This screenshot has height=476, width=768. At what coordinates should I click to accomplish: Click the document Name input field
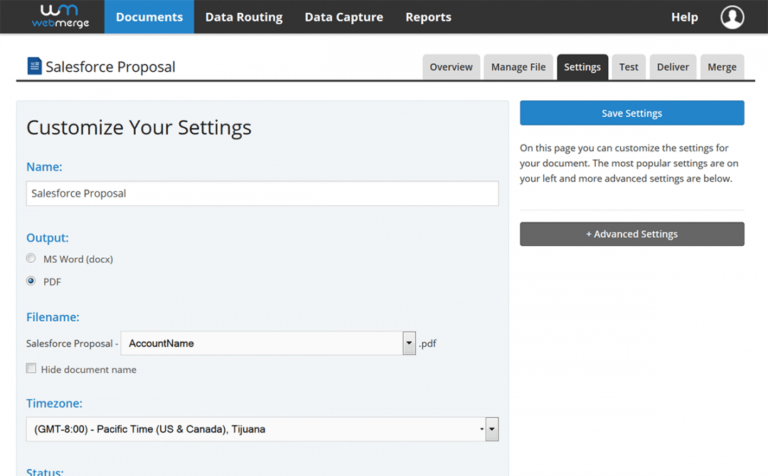262,194
